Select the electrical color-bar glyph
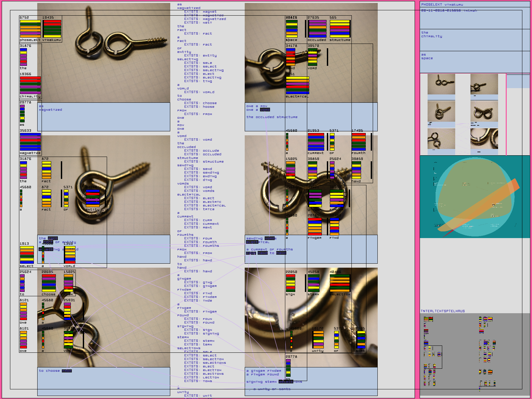 298,85
